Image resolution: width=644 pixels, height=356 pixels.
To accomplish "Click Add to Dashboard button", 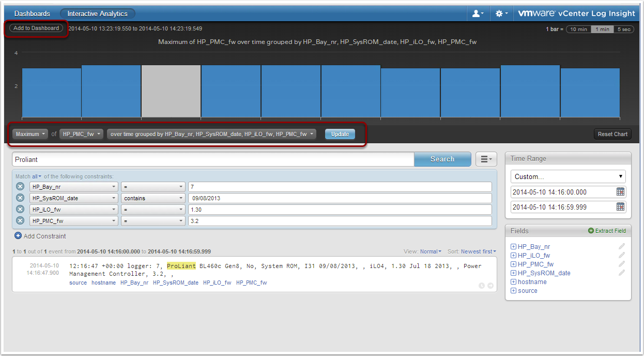I will click(x=36, y=28).
